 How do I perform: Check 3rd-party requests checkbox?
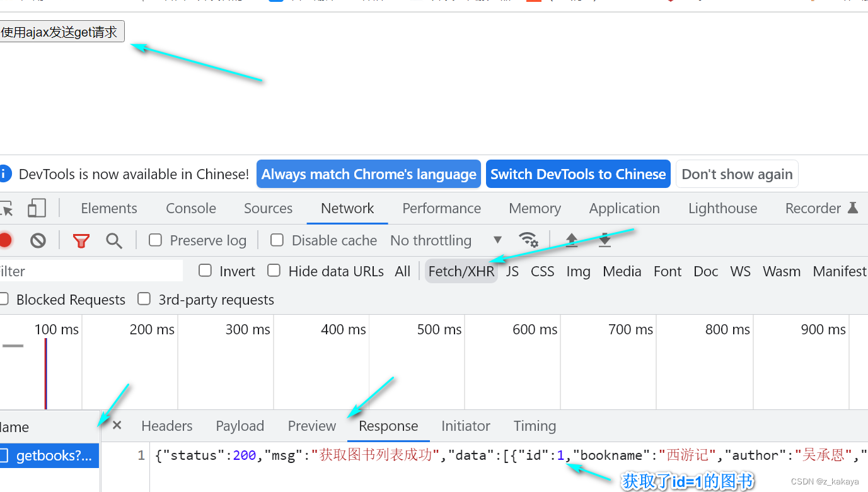pyautogui.click(x=144, y=299)
